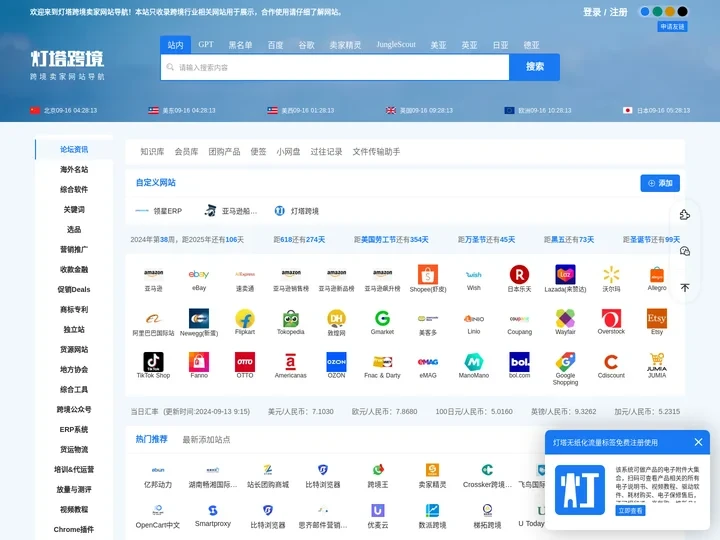Image resolution: width=720 pixels, height=540 pixels.
Task: Click the 登录 login link
Action: click(x=592, y=12)
